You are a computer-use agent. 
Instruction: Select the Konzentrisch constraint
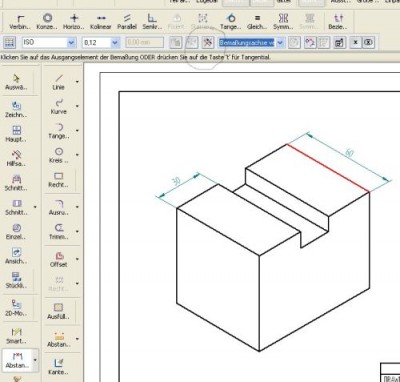click(47, 21)
